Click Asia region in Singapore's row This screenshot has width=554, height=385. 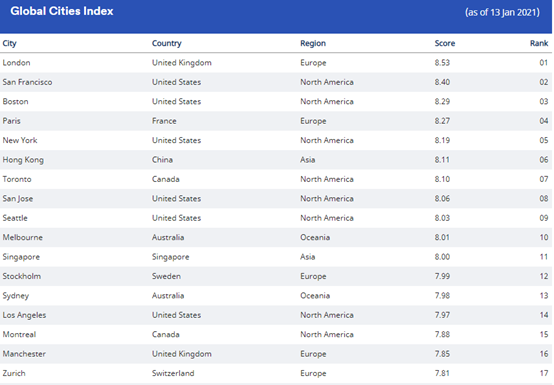307,257
